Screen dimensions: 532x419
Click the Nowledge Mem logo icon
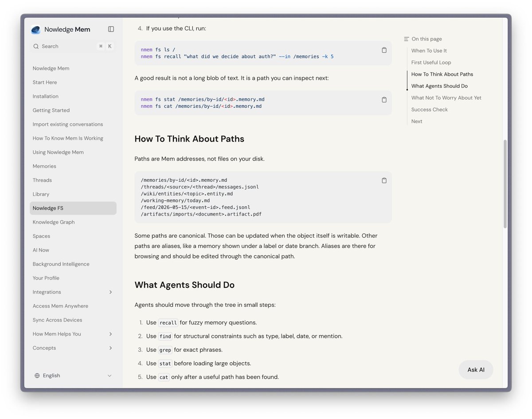coord(35,30)
